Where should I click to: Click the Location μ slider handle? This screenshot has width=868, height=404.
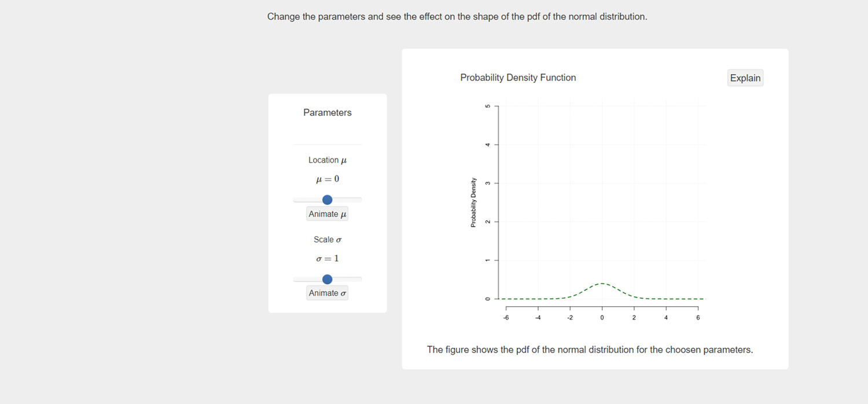coord(328,200)
